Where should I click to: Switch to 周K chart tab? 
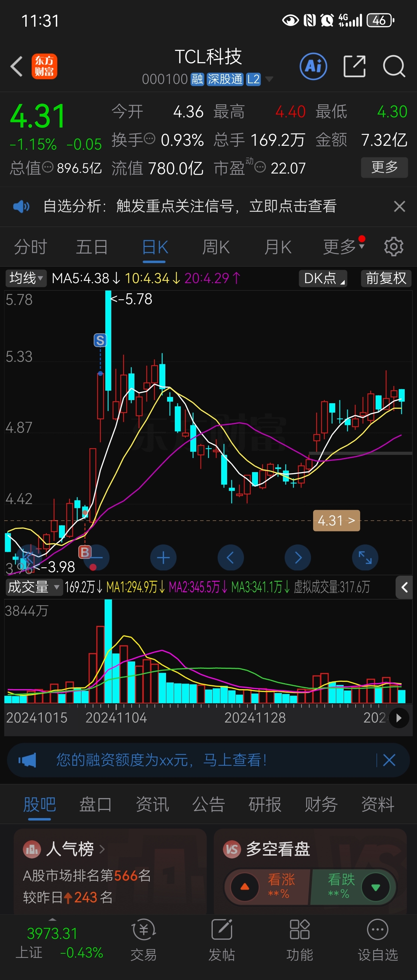[x=216, y=247]
